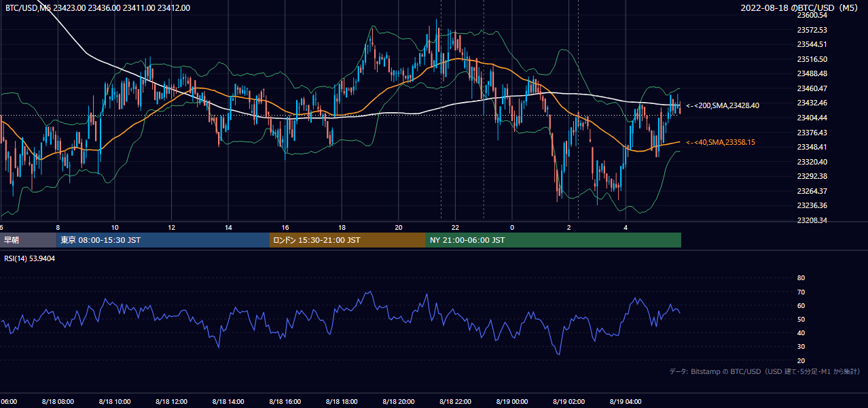Image resolution: width=868 pixels, height=408 pixels.
Task: Click the 8/19 02:00 bottom time label
Action: 569,402
